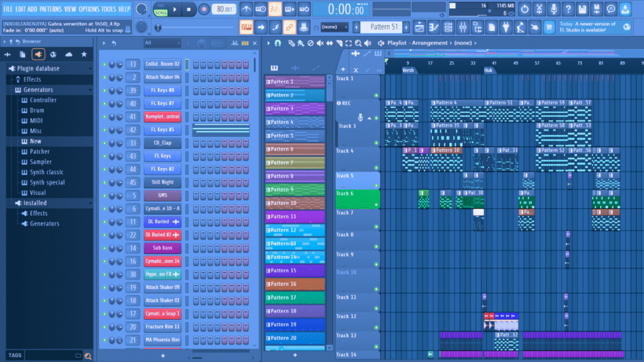Open the plugin picker plug icon
The height and width of the screenshot is (362, 644).
pyautogui.click(x=506, y=28)
